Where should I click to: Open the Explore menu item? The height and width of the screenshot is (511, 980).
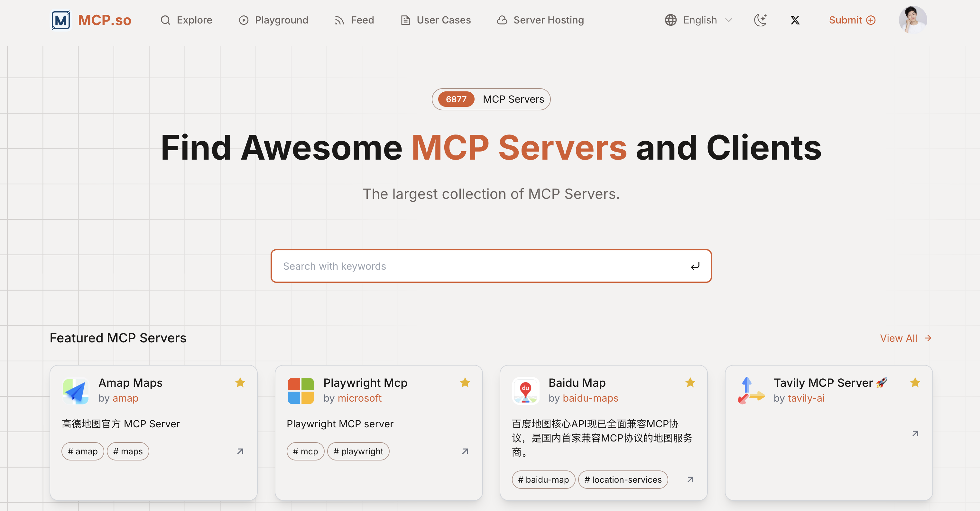[186, 20]
